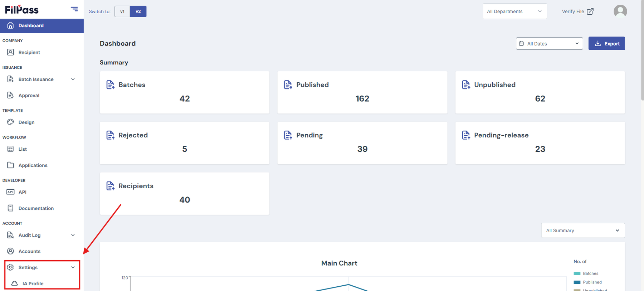Open the Recipients summary card
The height and width of the screenshot is (291, 644).
[185, 194]
